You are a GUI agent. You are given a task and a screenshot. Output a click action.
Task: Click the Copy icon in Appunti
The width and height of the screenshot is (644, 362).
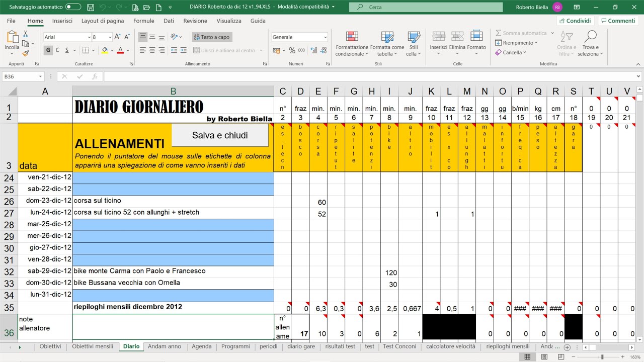point(26,43)
